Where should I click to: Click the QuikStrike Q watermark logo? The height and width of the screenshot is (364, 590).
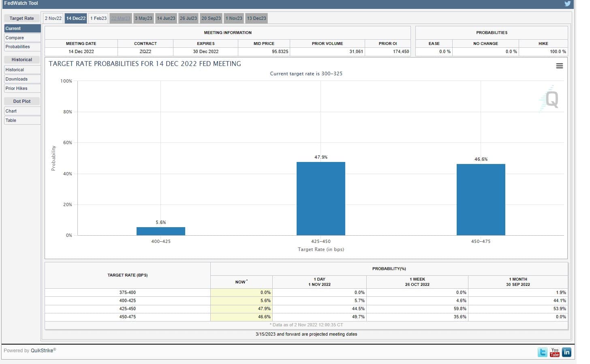(x=550, y=99)
